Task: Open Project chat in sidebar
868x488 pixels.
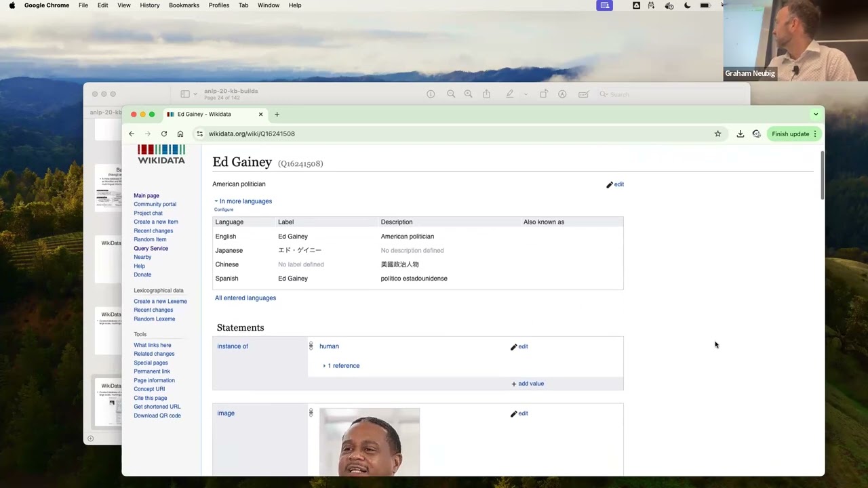Action: (148, 213)
